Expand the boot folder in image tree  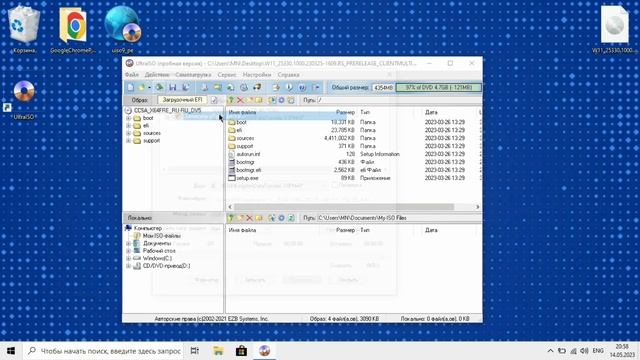pyautogui.click(x=128, y=118)
